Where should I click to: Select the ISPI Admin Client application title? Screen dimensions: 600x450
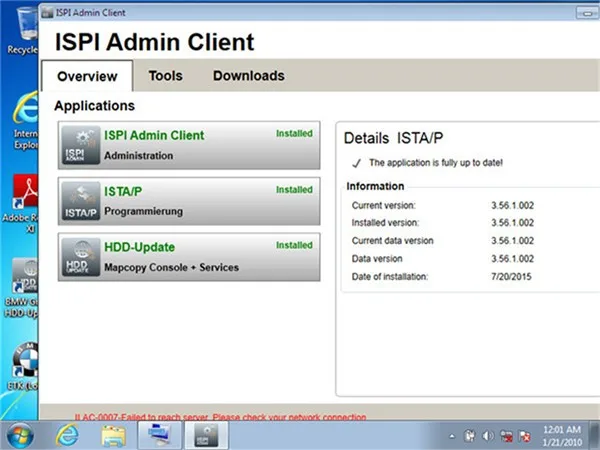click(x=154, y=135)
